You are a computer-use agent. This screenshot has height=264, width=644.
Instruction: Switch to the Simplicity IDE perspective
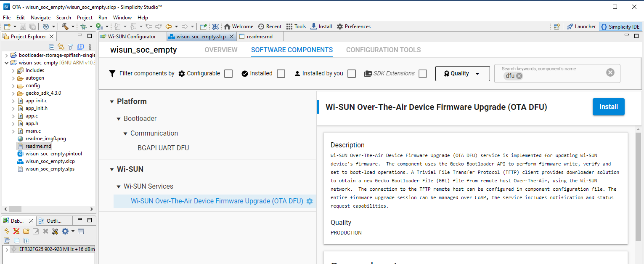[620, 27]
